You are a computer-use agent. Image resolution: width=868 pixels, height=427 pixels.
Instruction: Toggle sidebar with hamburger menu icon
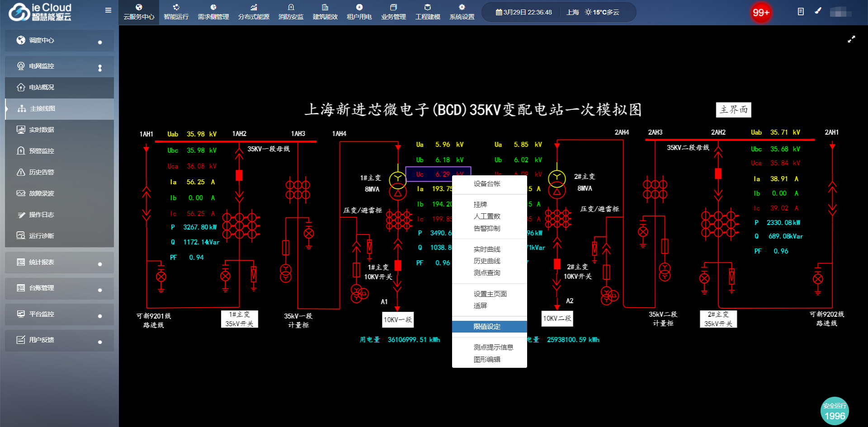tap(108, 10)
